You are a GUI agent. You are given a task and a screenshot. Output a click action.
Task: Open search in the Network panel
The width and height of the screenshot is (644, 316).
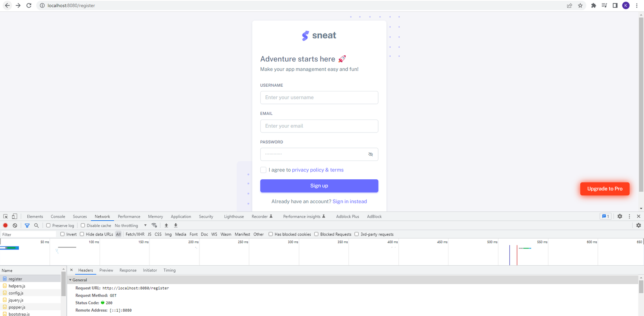[36, 225]
